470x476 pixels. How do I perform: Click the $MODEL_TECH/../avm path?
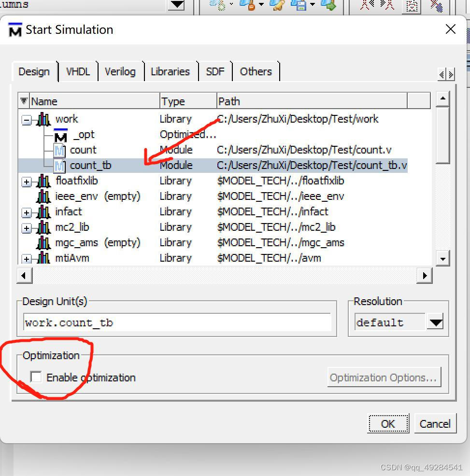269,258
